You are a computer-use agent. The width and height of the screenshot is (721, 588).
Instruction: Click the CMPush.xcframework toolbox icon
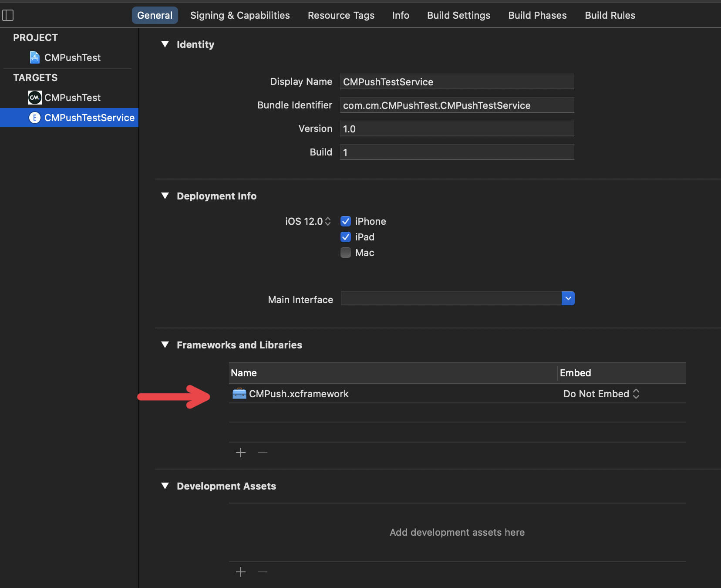239,394
